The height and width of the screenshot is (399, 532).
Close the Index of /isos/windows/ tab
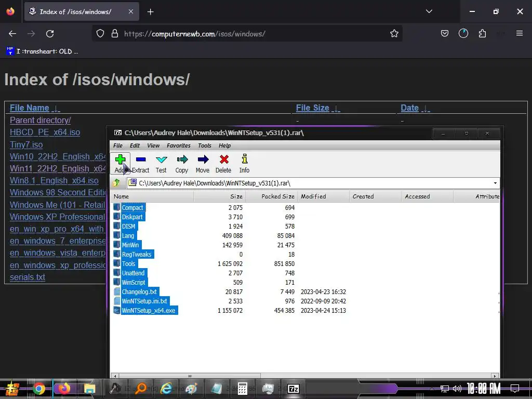pos(130,11)
